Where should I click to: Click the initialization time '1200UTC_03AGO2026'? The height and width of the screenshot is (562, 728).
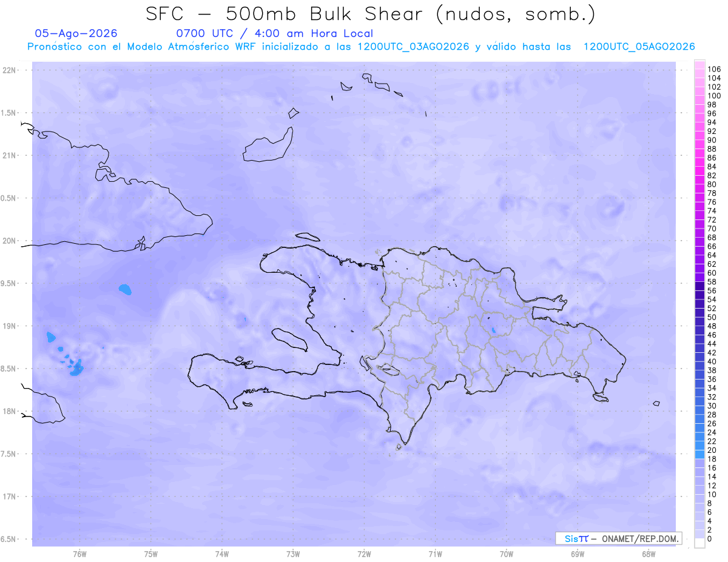coord(413,47)
